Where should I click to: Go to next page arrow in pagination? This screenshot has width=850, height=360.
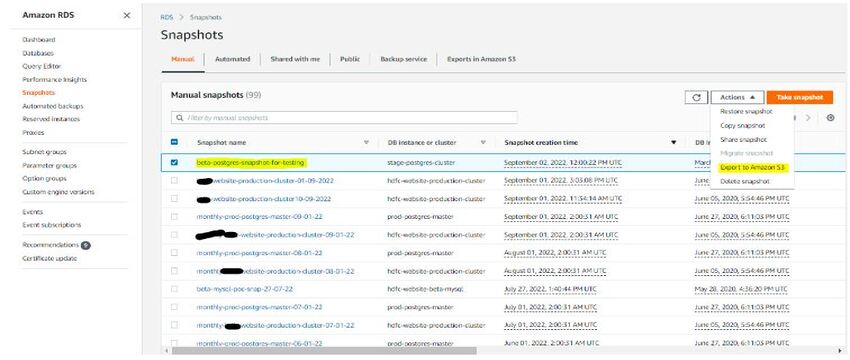[x=808, y=118]
